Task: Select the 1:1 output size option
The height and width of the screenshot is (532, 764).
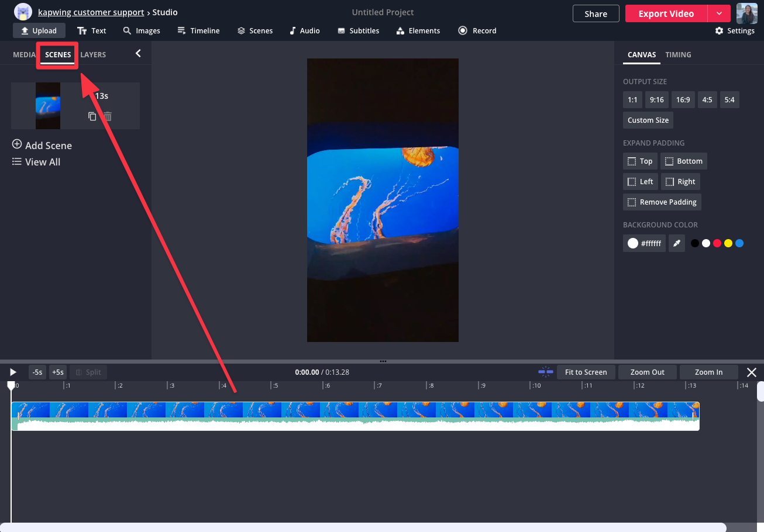Action: pyautogui.click(x=632, y=100)
